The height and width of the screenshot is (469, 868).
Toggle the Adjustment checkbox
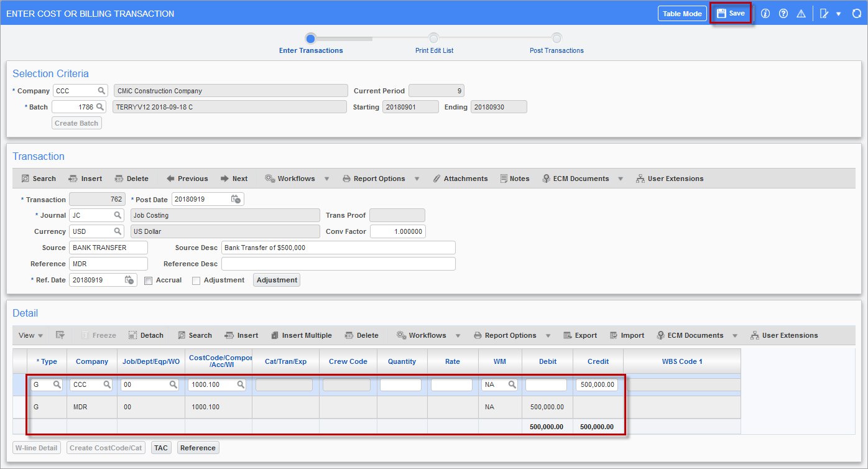coord(196,281)
